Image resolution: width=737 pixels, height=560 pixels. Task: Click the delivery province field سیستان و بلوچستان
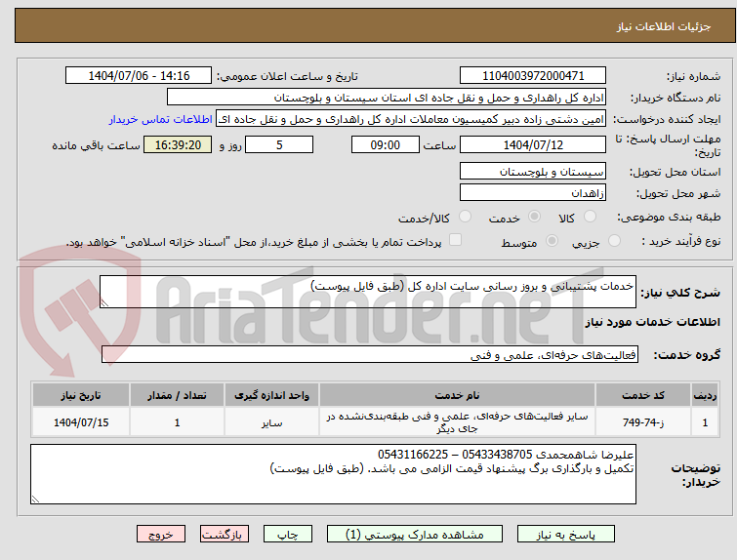pos(533,171)
